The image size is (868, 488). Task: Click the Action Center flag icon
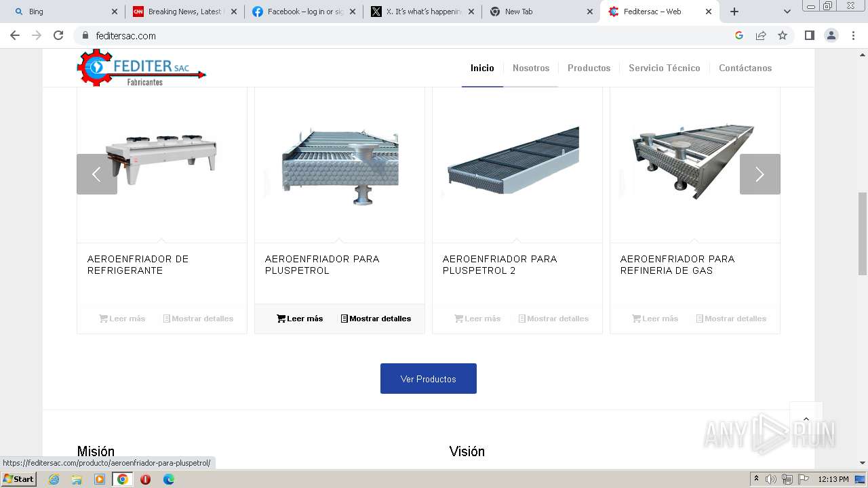803,479
